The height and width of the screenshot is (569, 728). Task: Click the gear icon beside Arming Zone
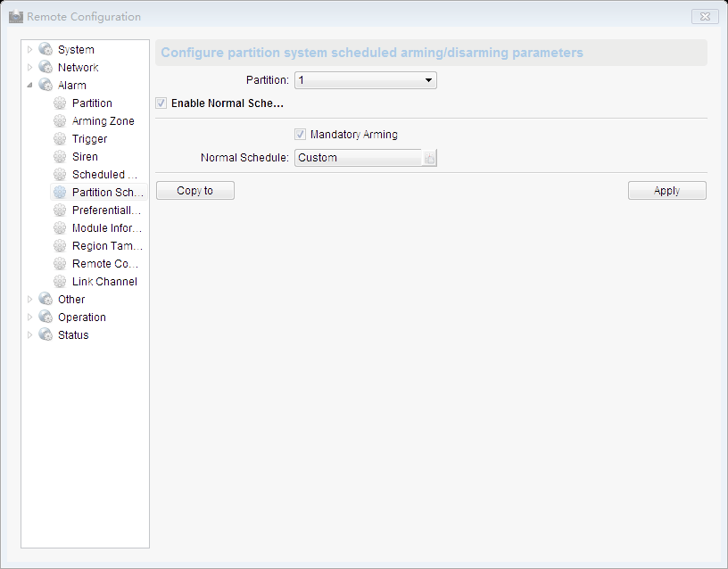point(60,120)
